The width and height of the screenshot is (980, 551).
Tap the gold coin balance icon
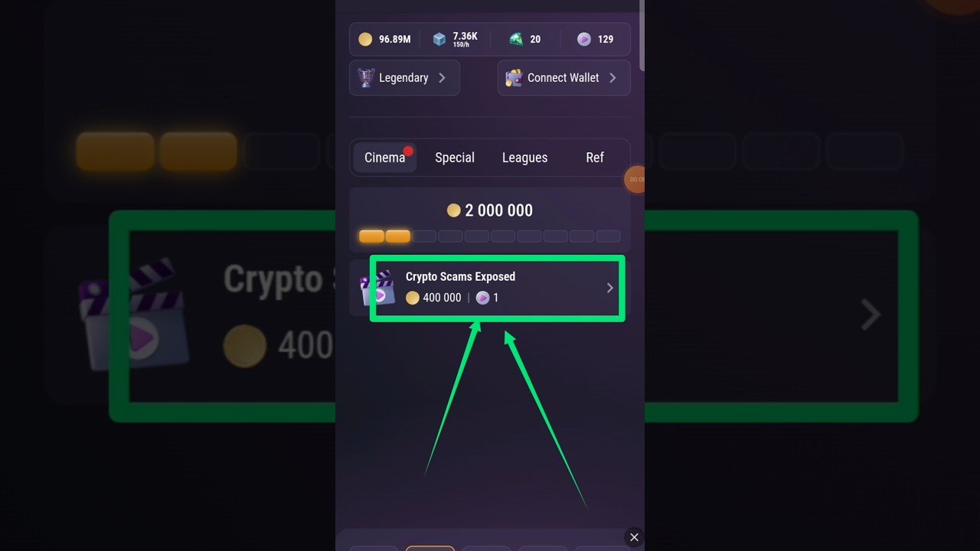[x=365, y=39]
